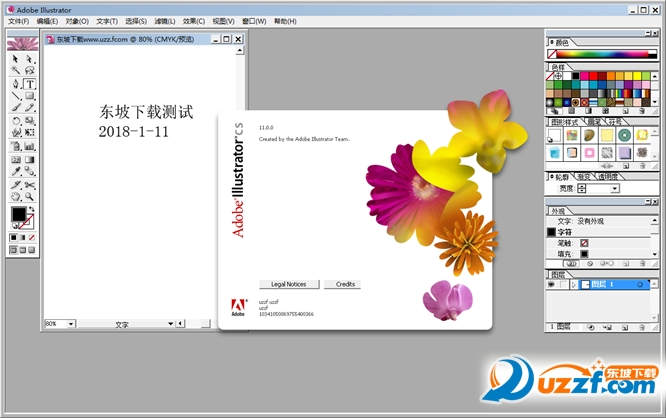Switch to Gradient fill mode button

[x=23, y=237]
